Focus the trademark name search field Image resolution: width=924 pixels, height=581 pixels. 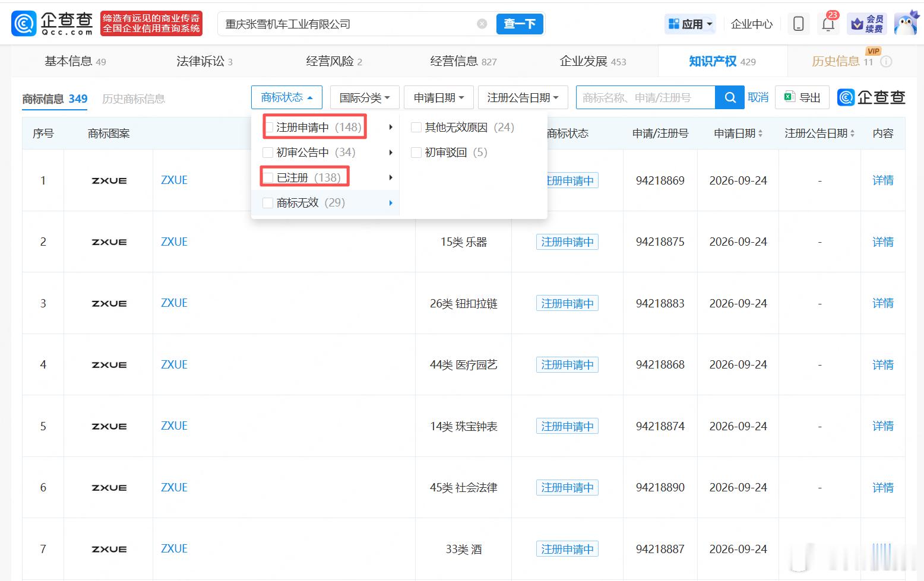tap(645, 97)
